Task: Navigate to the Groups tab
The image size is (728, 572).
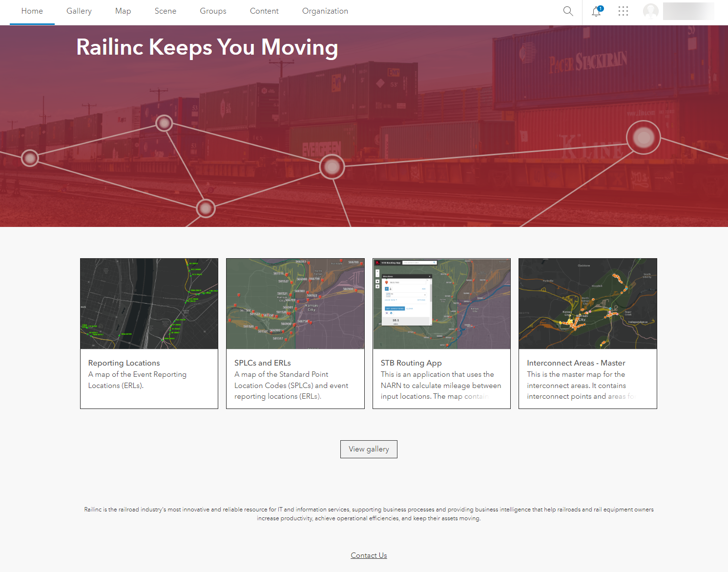Action: tap(213, 11)
